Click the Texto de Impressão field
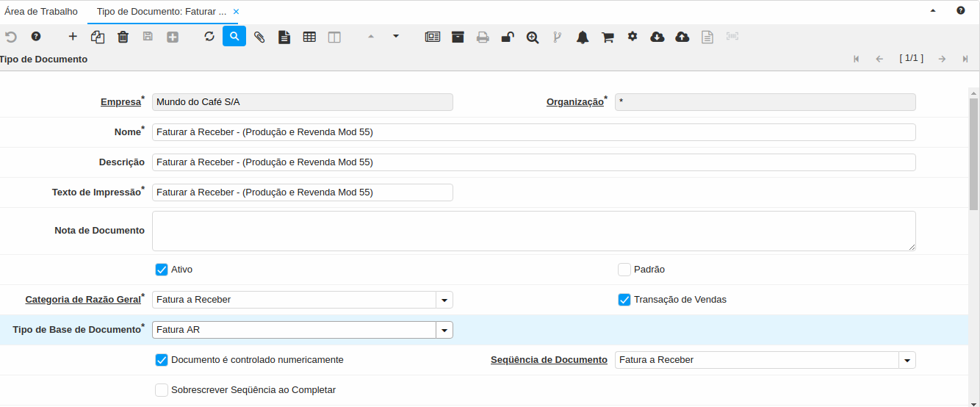The image size is (980, 407). click(x=303, y=192)
